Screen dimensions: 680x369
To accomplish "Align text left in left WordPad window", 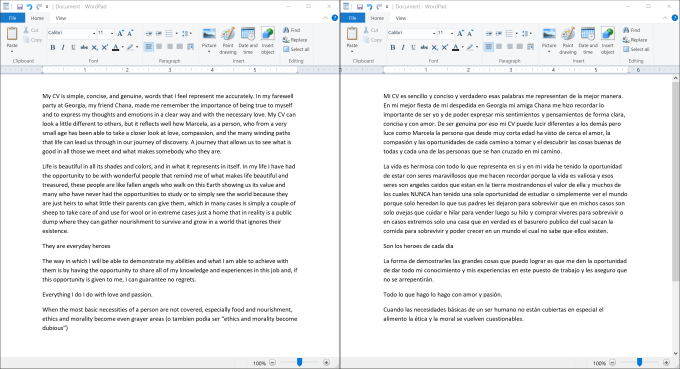I will (149, 47).
